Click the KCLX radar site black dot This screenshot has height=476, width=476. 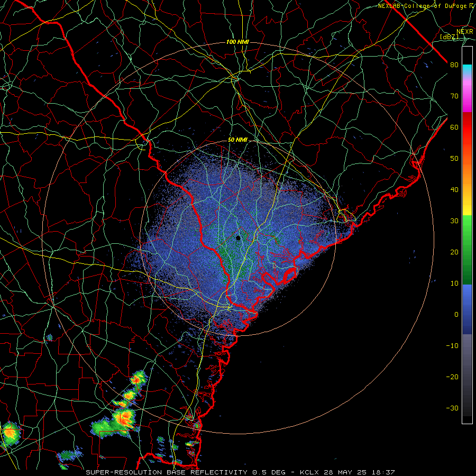[239, 238]
